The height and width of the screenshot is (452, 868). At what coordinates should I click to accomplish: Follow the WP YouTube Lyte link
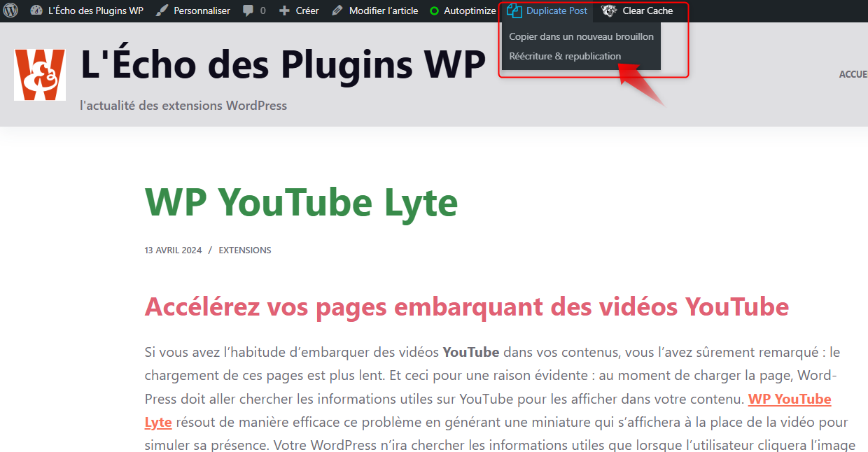click(790, 399)
